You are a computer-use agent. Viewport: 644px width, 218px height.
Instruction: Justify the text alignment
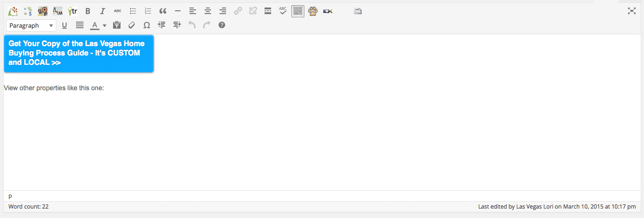(x=80, y=25)
